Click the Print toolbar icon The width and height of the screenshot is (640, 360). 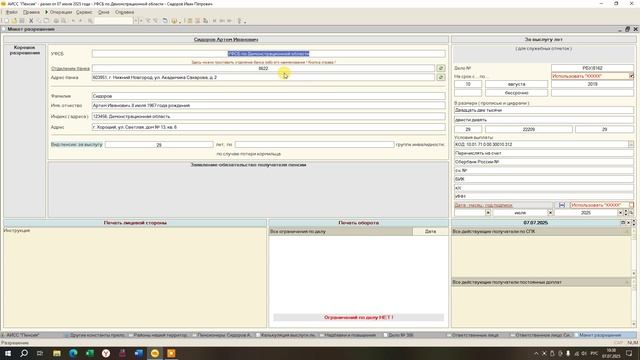(x=56, y=21)
